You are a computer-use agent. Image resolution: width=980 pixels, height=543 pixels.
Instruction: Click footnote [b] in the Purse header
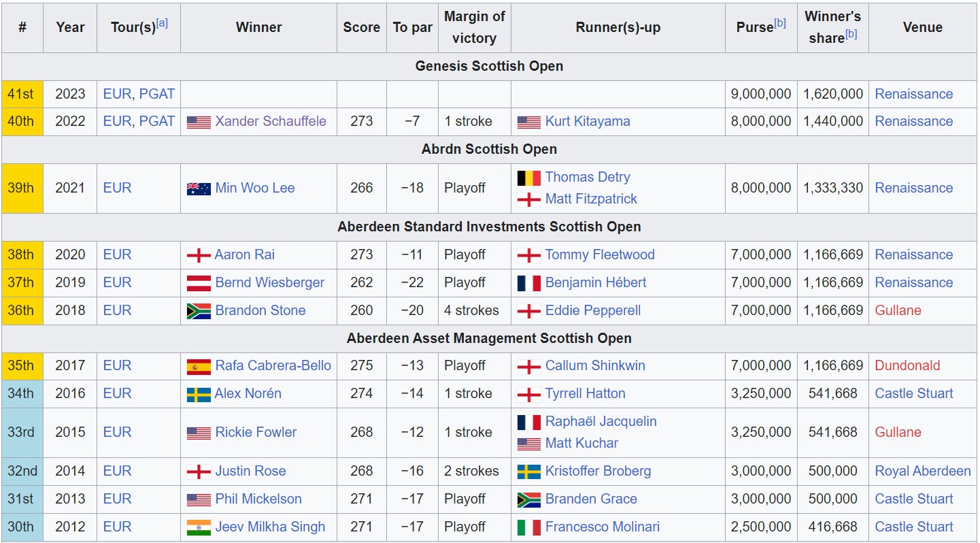pos(780,23)
